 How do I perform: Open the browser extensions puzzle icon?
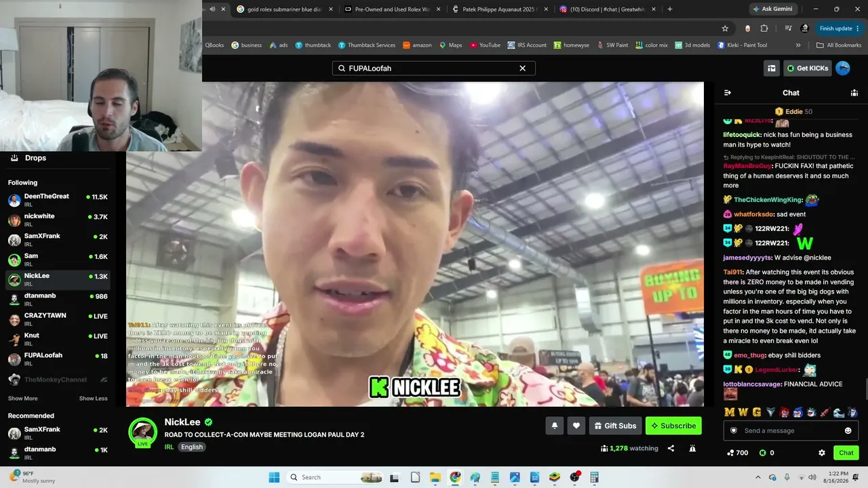(x=764, y=28)
